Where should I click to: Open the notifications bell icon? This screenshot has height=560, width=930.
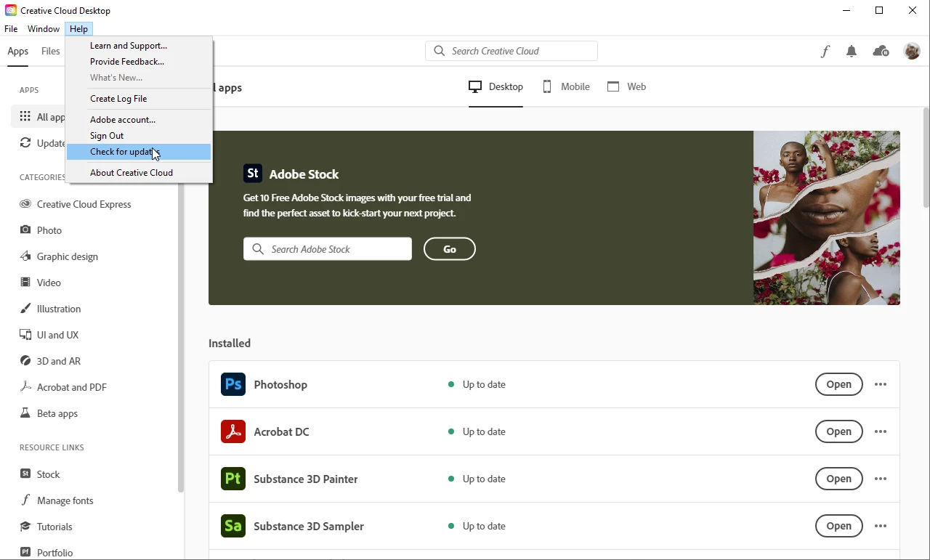click(x=852, y=52)
